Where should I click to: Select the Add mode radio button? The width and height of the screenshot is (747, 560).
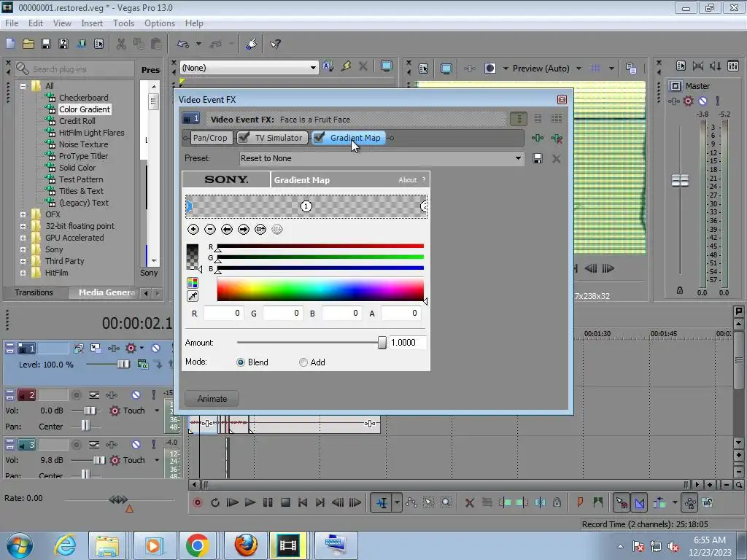click(x=303, y=362)
